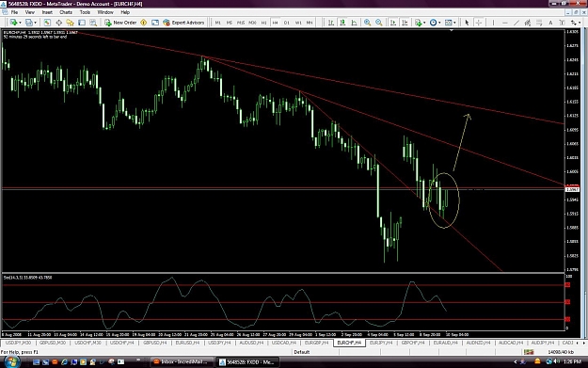Open the View menu
Viewport: 588px width, 368px height.
coord(29,12)
